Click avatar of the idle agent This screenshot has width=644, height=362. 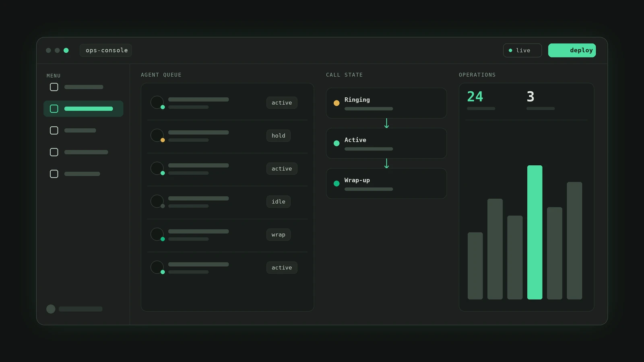[157, 201]
